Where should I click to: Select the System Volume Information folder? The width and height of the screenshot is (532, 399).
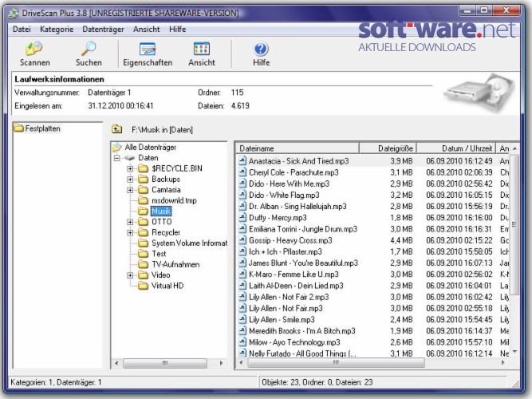[x=189, y=243]
